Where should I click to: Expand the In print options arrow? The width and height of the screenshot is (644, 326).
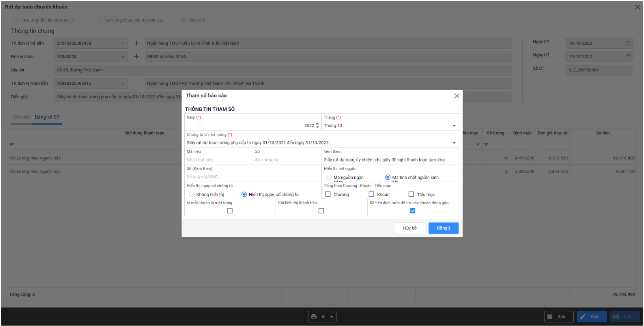click(332, 316)
